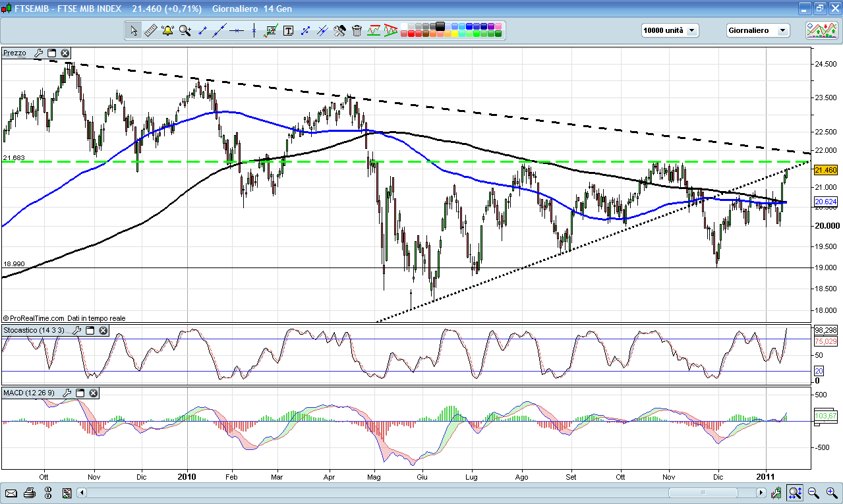Open the alarm bell alert tool
Viewport: 843px width, 504px height.
167,30
